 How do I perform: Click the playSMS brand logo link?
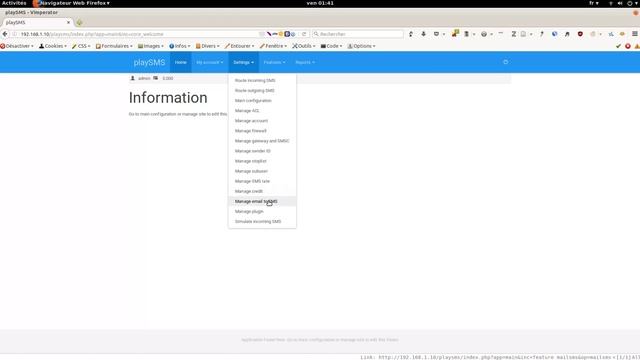(149, 62)
